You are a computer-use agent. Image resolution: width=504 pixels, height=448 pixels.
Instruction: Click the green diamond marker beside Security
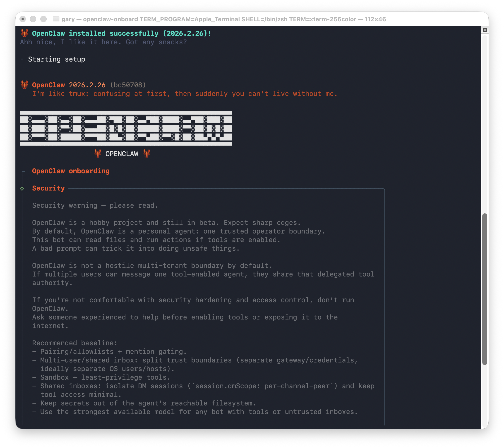coord(22,188)
